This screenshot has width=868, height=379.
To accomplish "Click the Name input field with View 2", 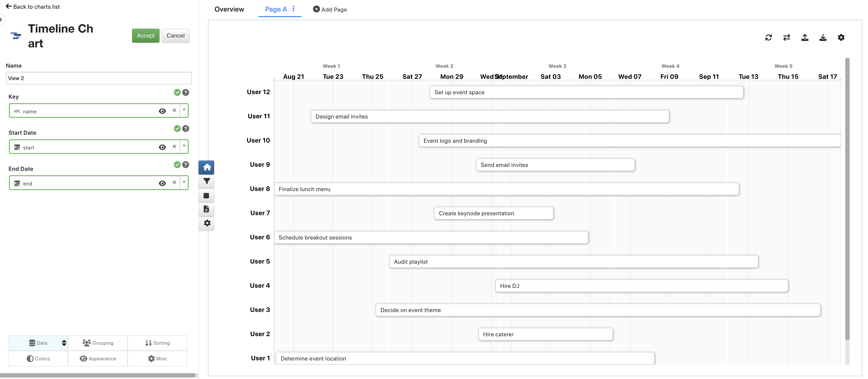I will [99, 78].
